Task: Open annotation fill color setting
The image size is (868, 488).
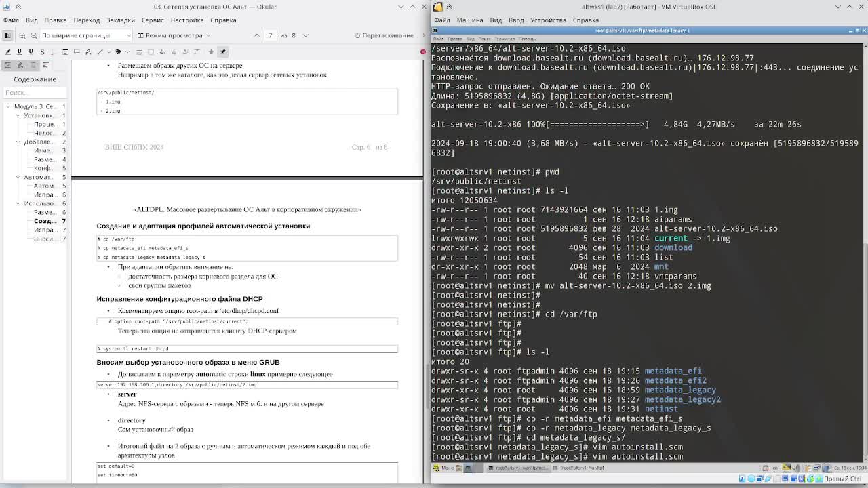Action: [x=162, y=52]
